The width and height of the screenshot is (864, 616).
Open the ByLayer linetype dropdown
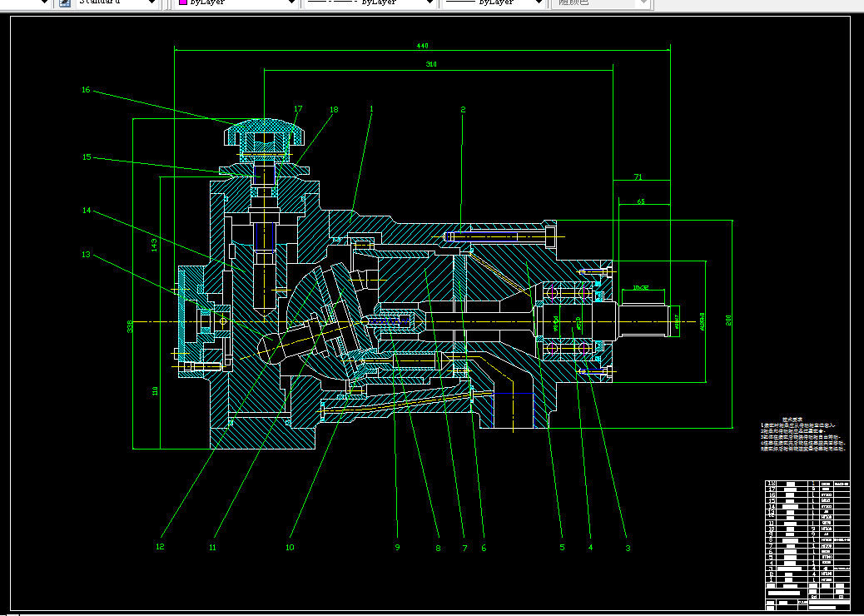[370, 2]
